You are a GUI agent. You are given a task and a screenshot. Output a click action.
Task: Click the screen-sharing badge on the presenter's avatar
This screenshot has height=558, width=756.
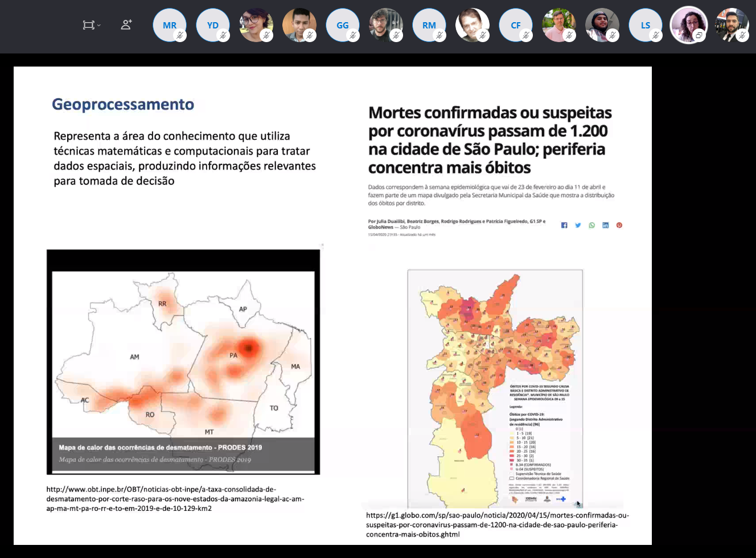(x=699, y=35)
